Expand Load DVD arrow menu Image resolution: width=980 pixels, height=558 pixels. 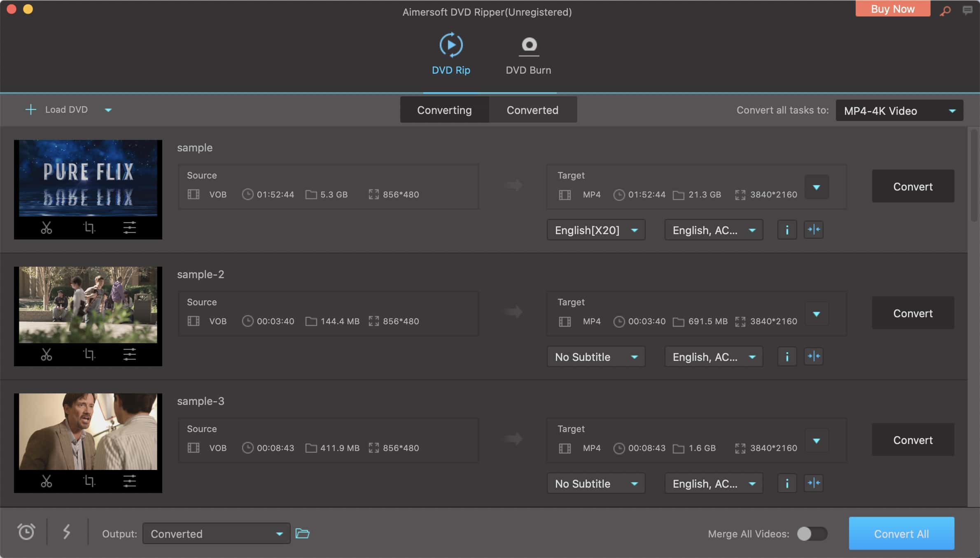[108, 110]
